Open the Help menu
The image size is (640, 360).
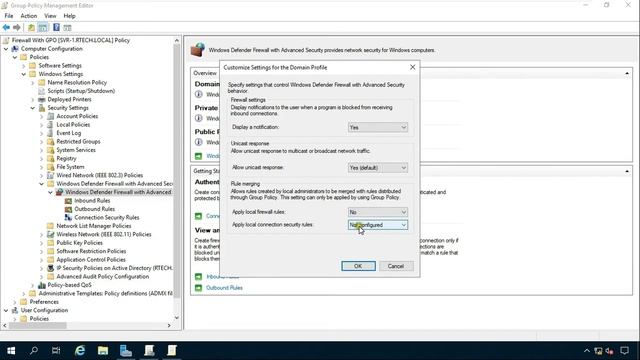click(x=69, y=16)
